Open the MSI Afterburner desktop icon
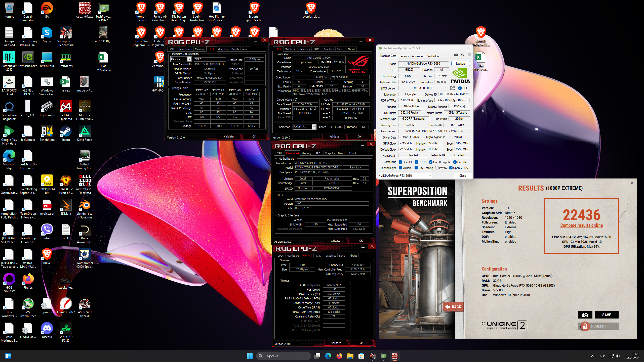The image size is (644, 362). pyautogui.click(x=28, y=308)
